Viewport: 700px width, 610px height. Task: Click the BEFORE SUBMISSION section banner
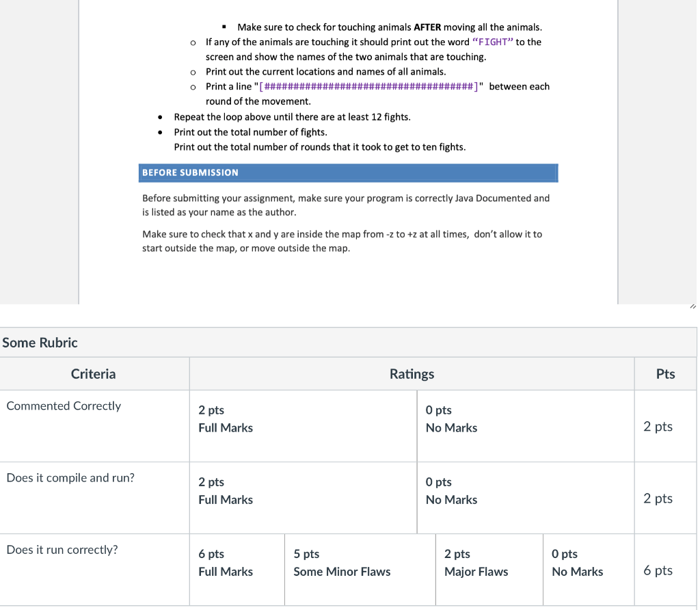coord(348,172)
